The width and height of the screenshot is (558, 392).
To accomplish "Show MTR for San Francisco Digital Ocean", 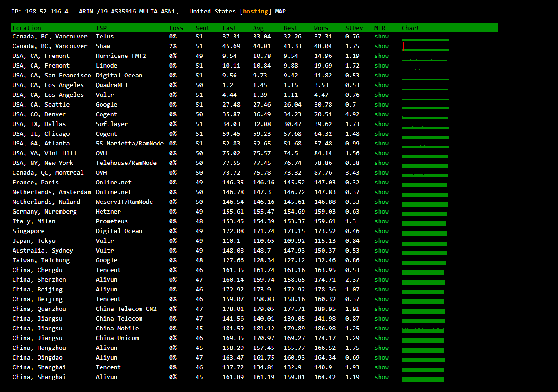I will pos(381,75).
